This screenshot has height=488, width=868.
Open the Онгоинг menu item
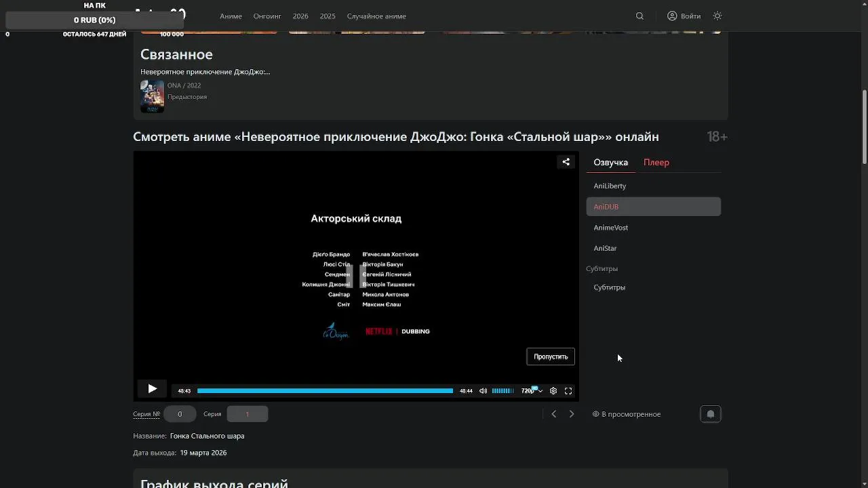267,16
